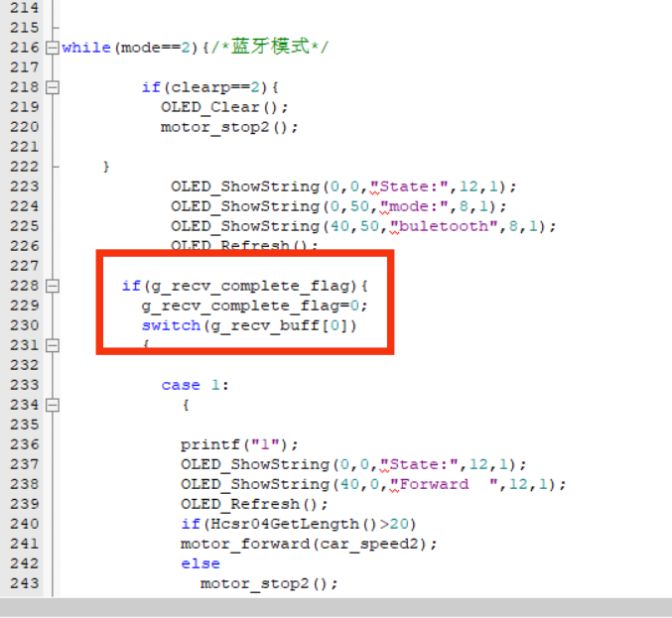Click the "Forward " string on line 238

tap(444, 484)
